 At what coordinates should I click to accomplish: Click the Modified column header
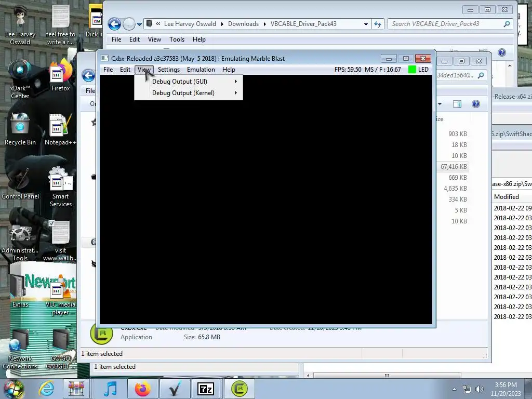coord(506,197)
